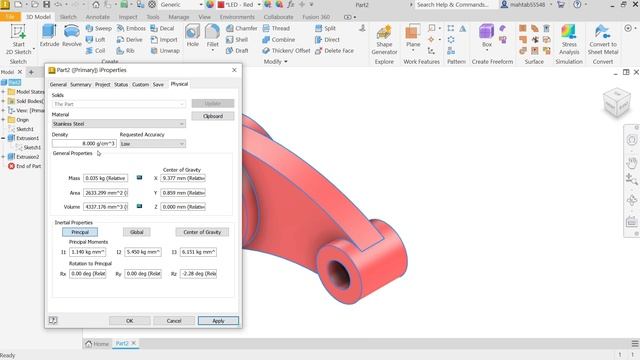This screenshot has width=640, height=360.
Task: Toggle the Mass calculator override icon
Action: click(139, 178)
